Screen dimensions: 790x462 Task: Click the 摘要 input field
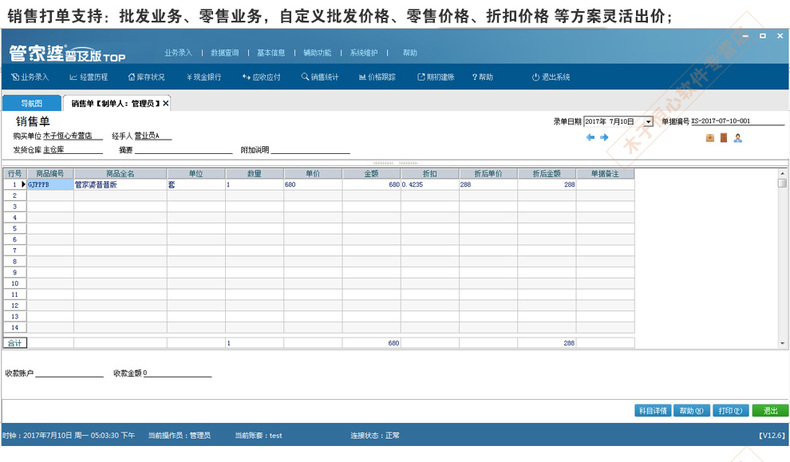pyautogui.click(x=183, y=150)
